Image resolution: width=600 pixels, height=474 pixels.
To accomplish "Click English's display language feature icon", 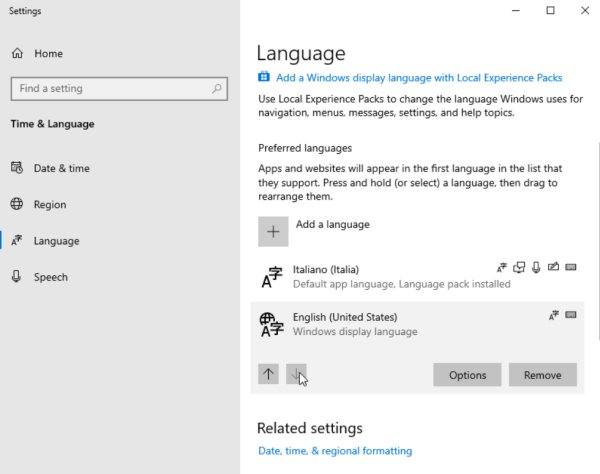I will coord(554,315).
